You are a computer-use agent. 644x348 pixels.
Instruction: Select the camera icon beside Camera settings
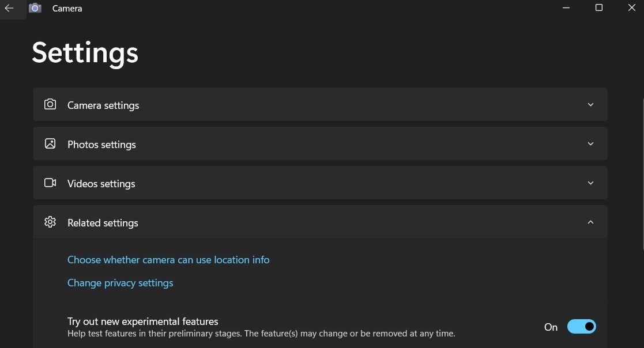click(x=50, y=104)
